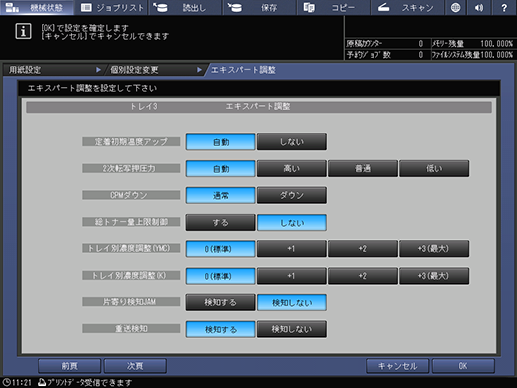Screen dimensions: 517x388
Task: Cancel changes with キャンセル button
Action: 397,366
